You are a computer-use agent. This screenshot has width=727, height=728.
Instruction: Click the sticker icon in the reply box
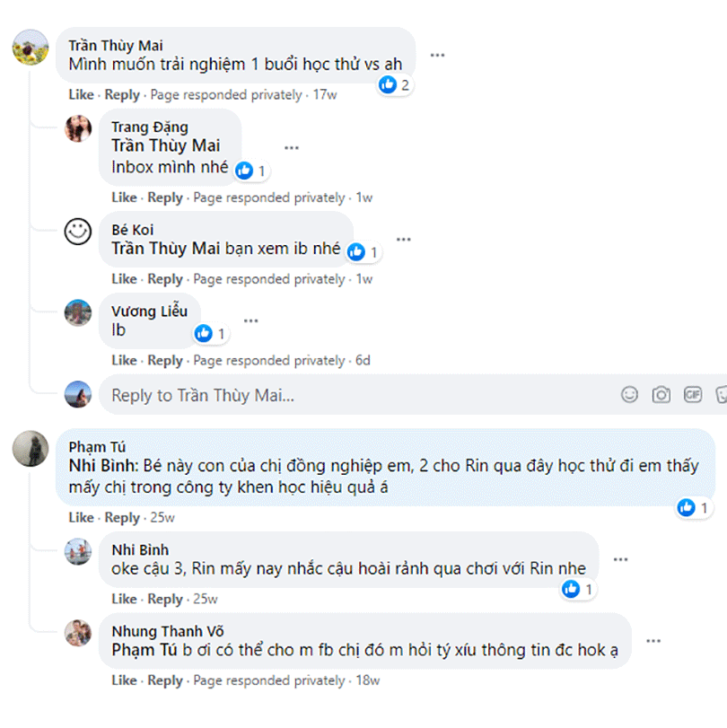point(721,394)
